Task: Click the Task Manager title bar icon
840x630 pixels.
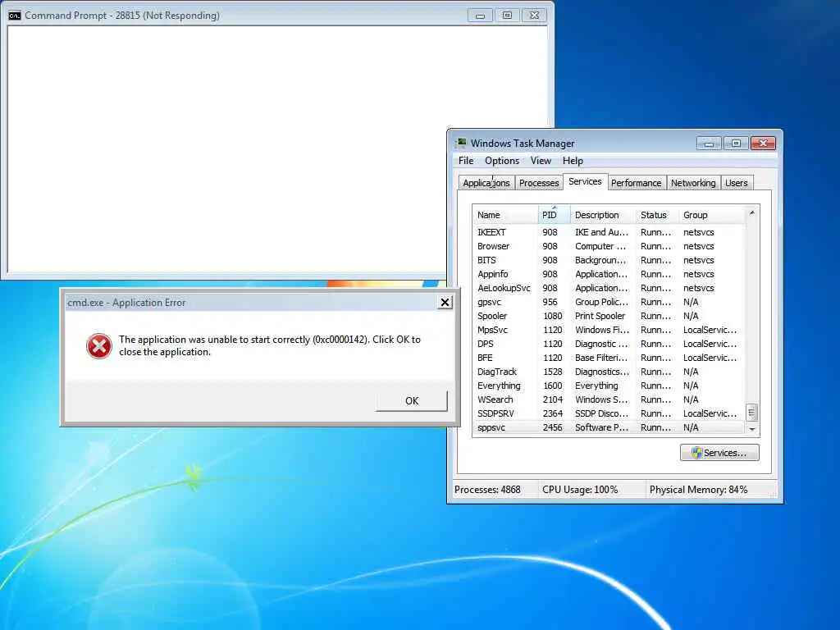Action: [461, 143]
